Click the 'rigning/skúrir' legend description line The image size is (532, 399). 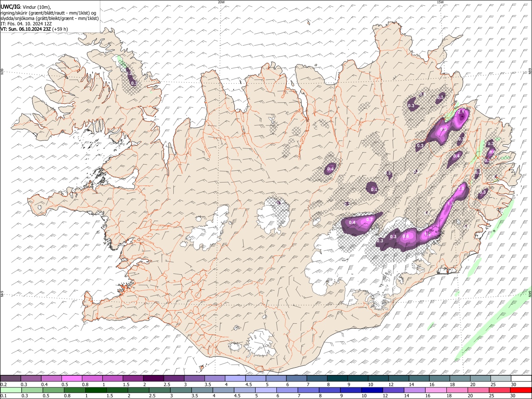[x=48, y=12]
